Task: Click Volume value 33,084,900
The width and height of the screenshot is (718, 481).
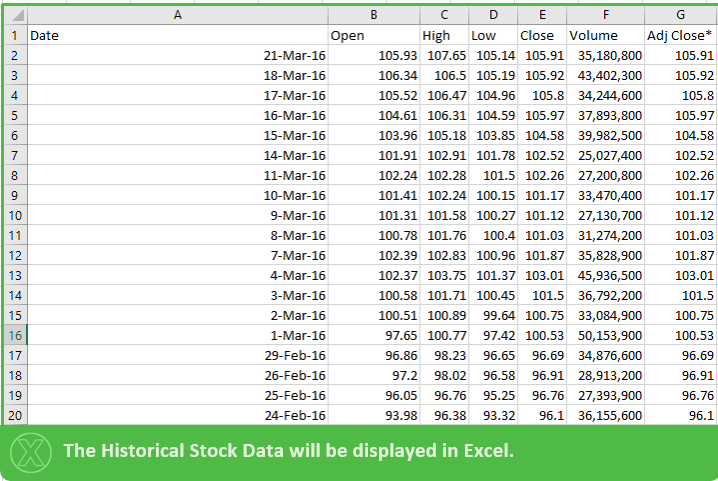Action: [x=605, y=315]
